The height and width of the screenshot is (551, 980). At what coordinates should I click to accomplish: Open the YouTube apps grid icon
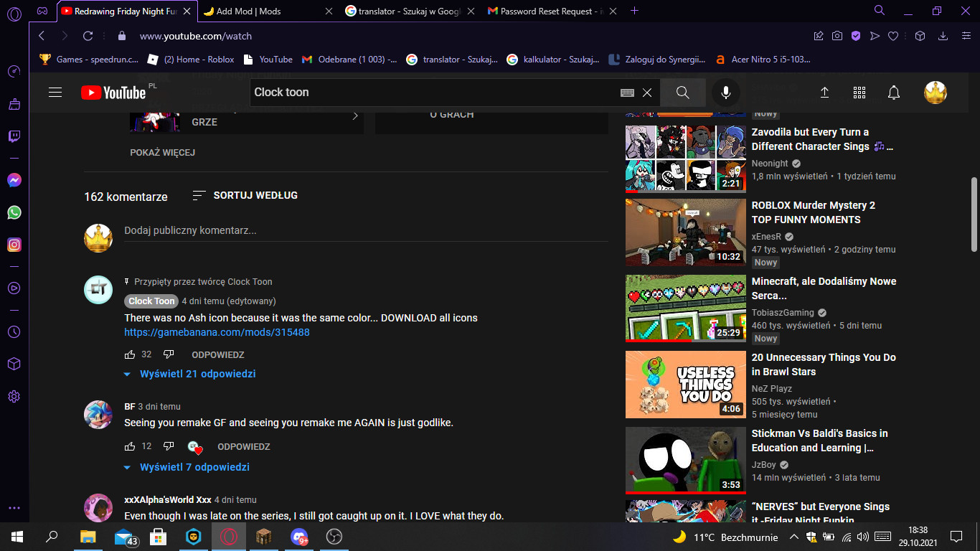pos(859,93)
